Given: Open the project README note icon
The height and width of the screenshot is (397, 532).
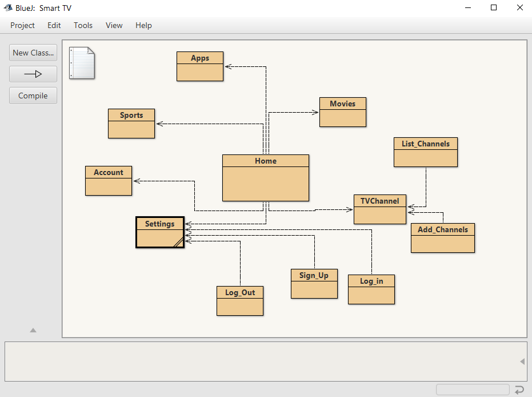Looking at the screenshot, I should (82, 63).
